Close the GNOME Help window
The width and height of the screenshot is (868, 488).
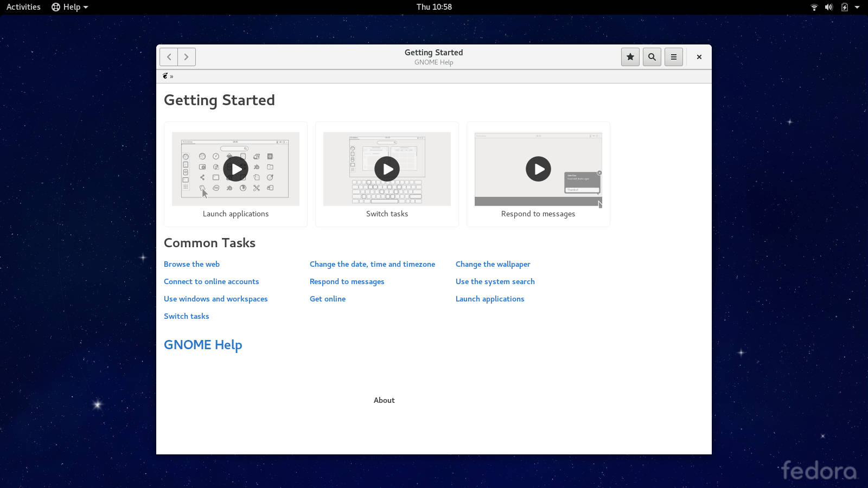pos(699,57)
